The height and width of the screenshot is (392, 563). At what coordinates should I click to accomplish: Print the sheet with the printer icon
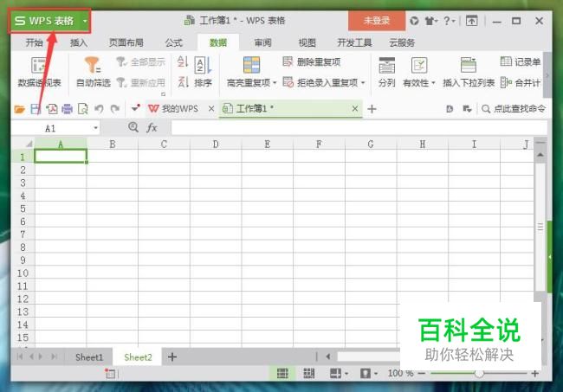(68, 109)
